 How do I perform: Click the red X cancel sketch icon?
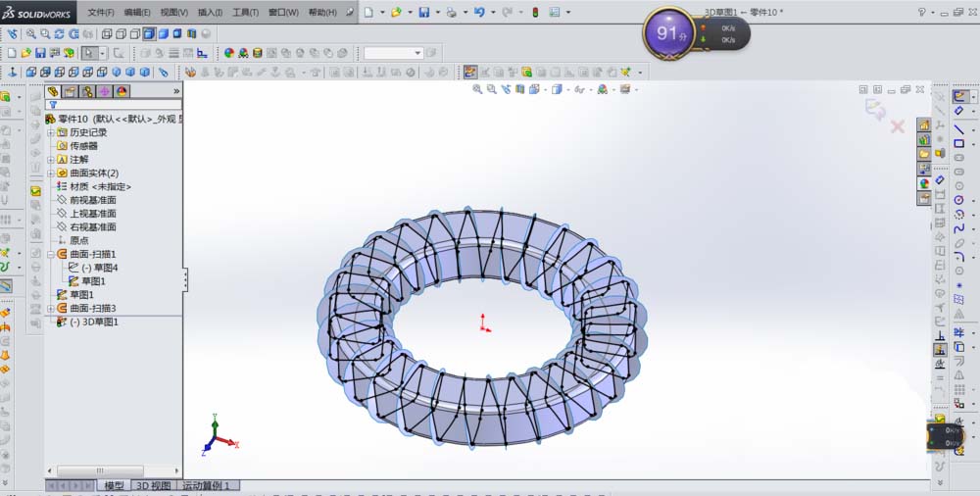coord(898,127)
